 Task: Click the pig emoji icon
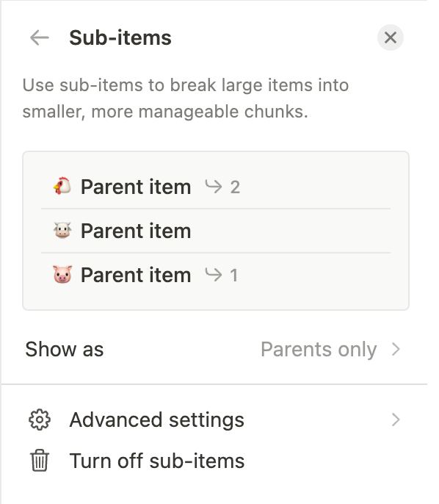coord(62,275)
